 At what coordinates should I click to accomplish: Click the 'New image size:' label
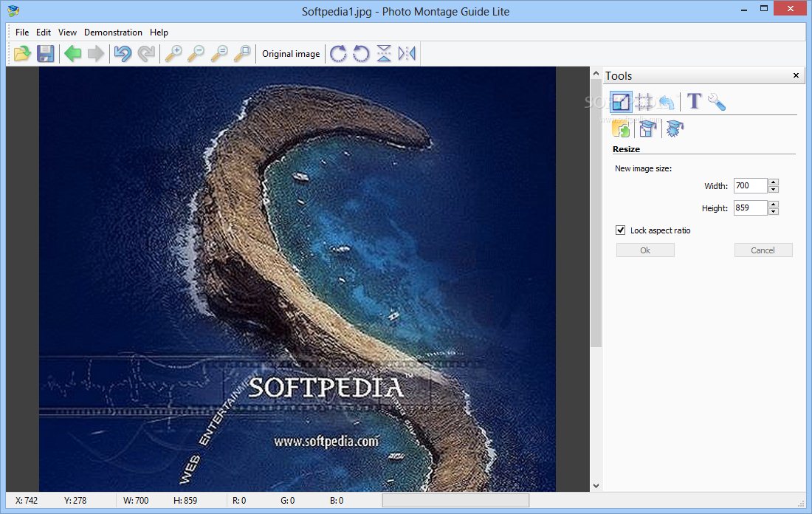643,168
